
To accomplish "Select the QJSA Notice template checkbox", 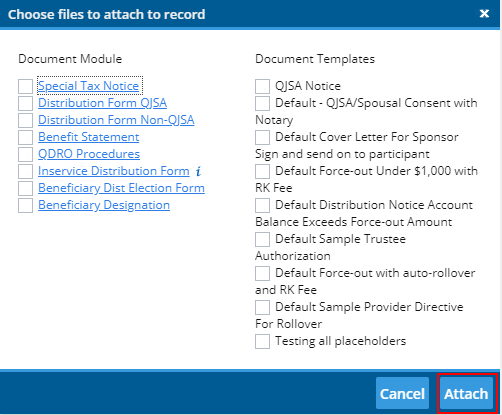I will [262, 86].
